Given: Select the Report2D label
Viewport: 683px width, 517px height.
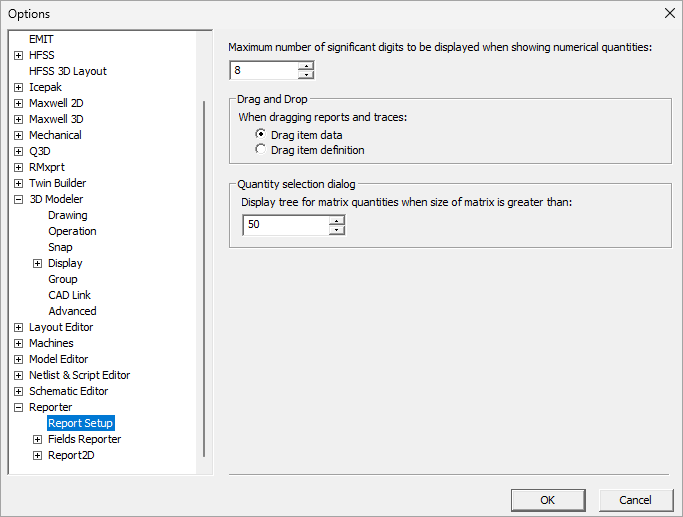Looking at the screenshot, I should tap(71, 455).
